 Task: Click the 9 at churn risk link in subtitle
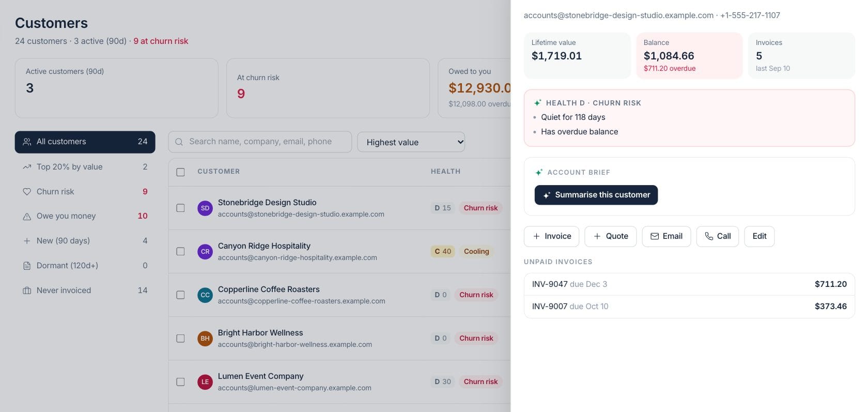pyautogui.click(x=161, y=41)
